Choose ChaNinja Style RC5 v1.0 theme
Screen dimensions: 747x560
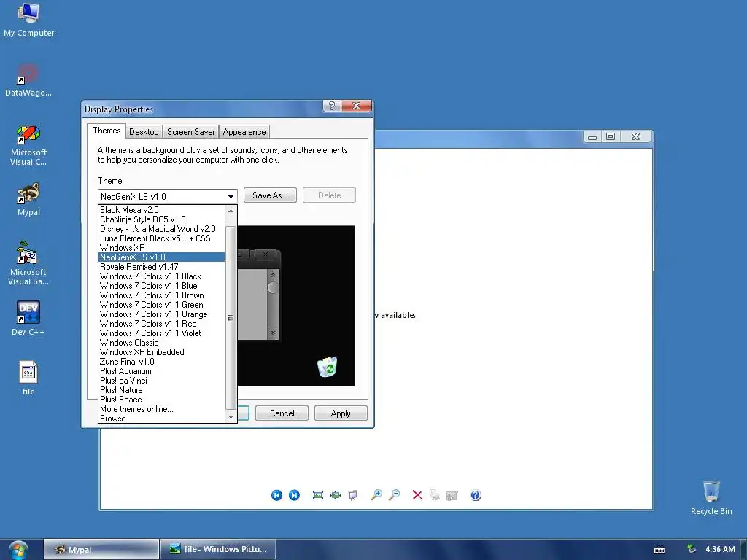161,219
